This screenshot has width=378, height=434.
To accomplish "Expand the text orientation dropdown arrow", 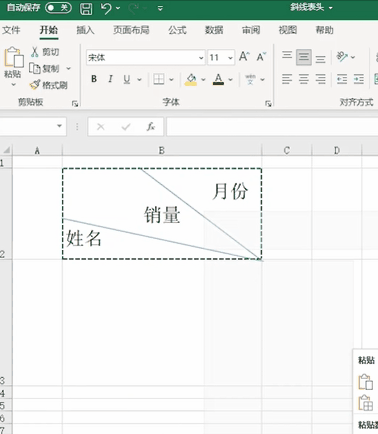I will (x=353, y=57).
